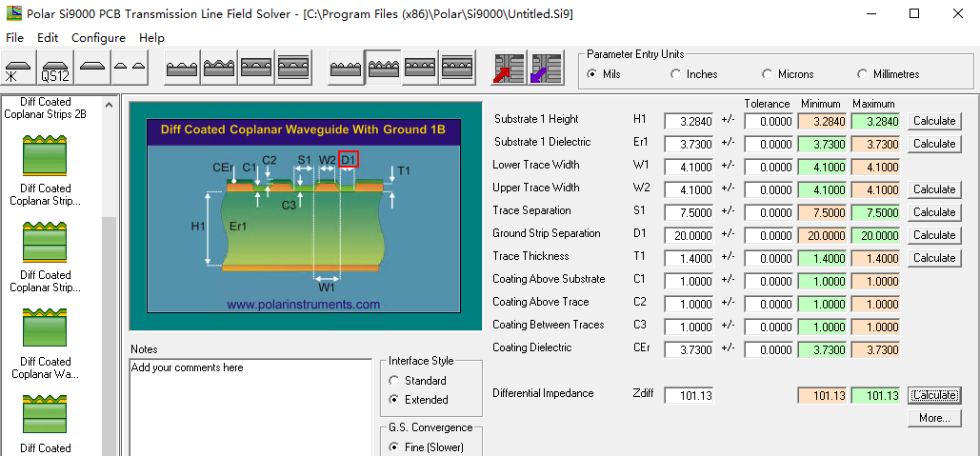
Task: Click the purple arrow via icon
Action: [547, 68]
